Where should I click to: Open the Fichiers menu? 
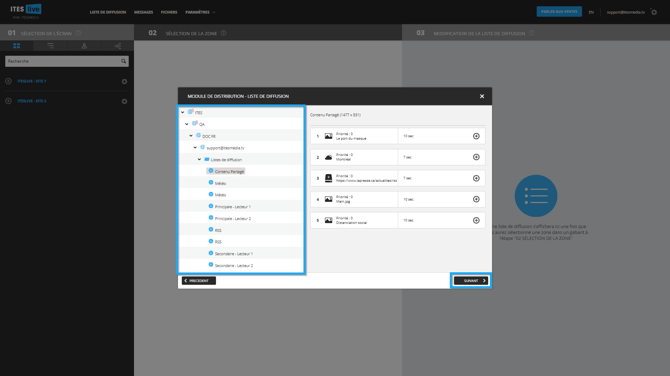pos(169,12)
